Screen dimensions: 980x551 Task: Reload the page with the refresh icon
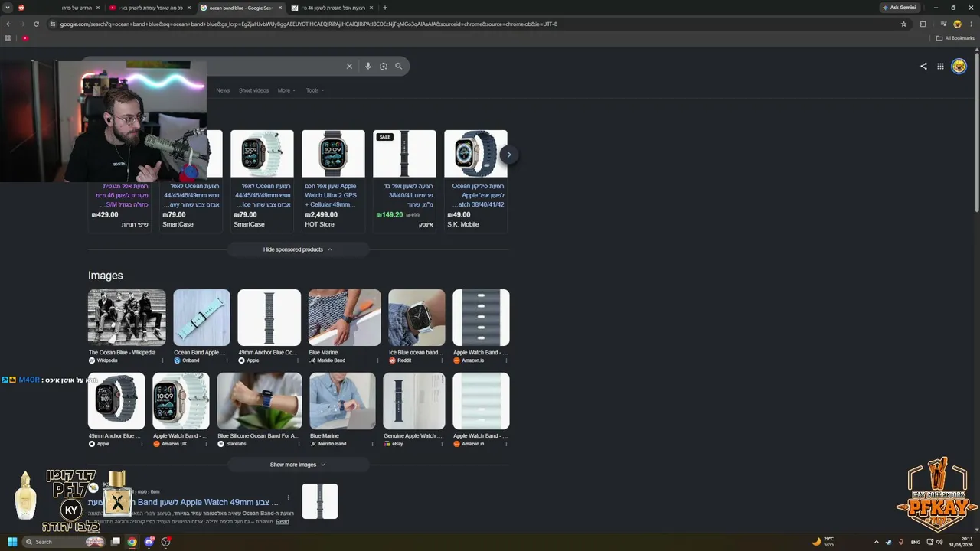coord(36,24)
